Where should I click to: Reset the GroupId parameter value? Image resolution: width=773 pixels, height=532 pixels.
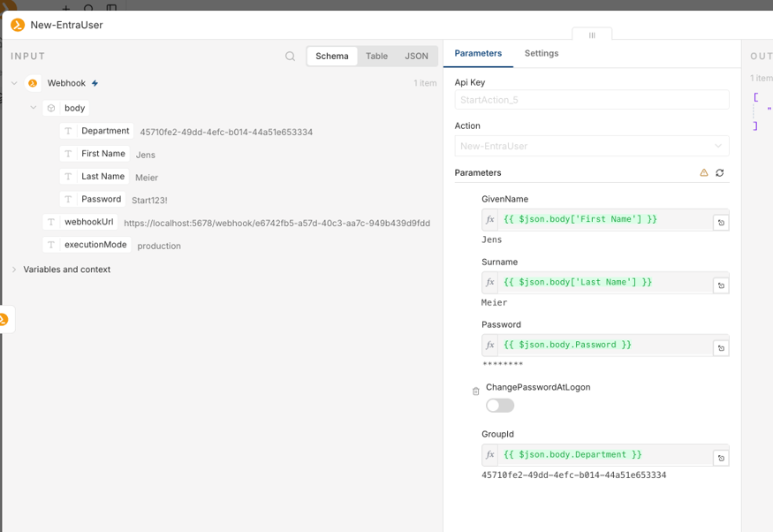[x=721, y=458]
